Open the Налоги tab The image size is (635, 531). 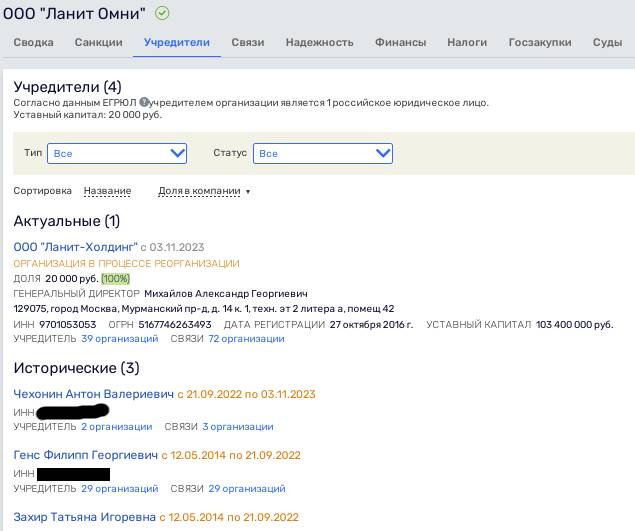(x=467, y=42)
